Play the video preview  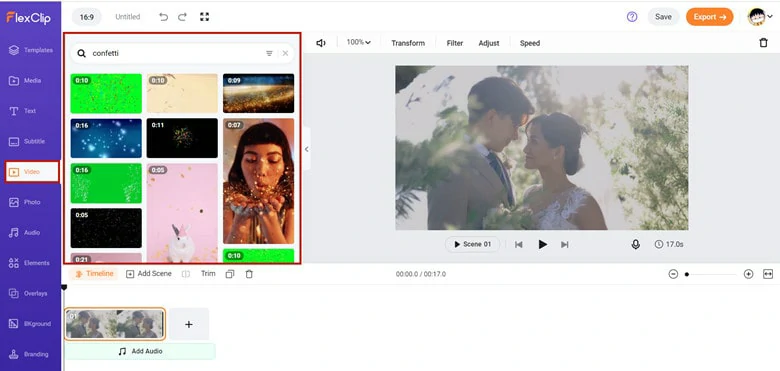pyautogui.click(x=543, y=245)
